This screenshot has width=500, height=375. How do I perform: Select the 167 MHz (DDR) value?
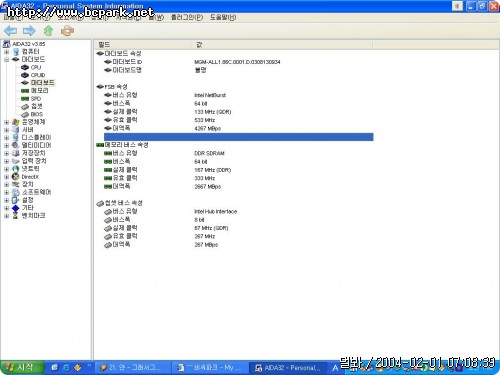tap(213, 170)
